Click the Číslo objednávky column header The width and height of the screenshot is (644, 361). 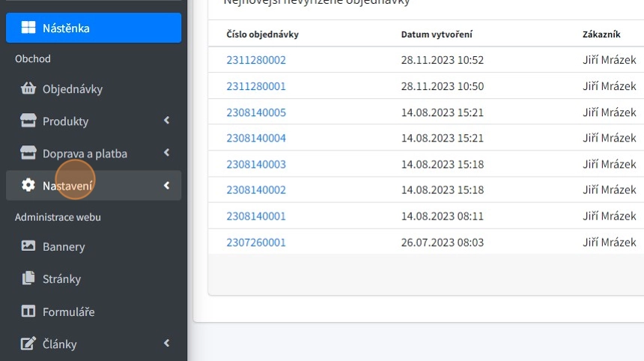pyautogui.click(x=262, y=34)
